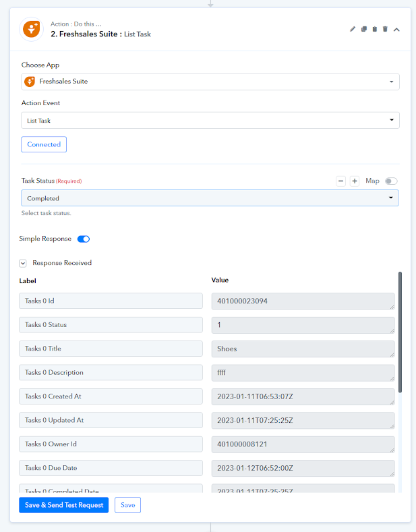416x532 pixels.
Task: Click the value field ffff
Action: coord(303,373)
